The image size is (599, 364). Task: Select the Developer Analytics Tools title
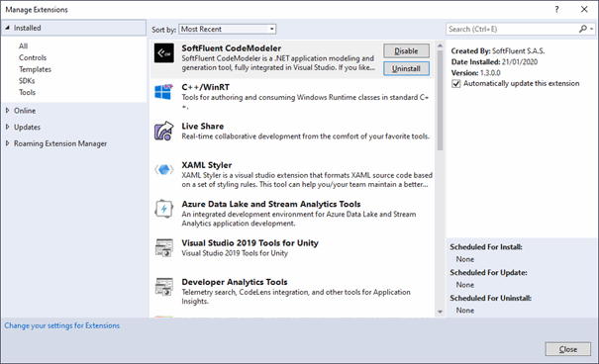[x=235, y=282]
